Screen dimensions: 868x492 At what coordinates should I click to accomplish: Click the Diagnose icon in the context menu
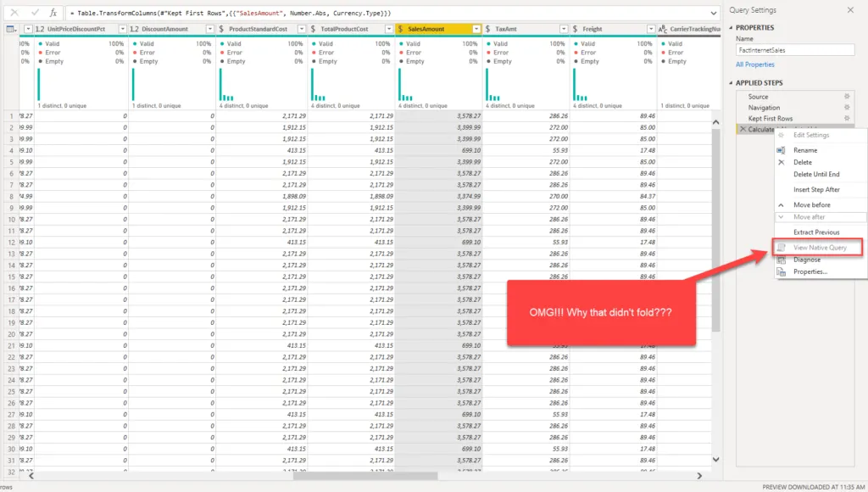coord(781,260)
